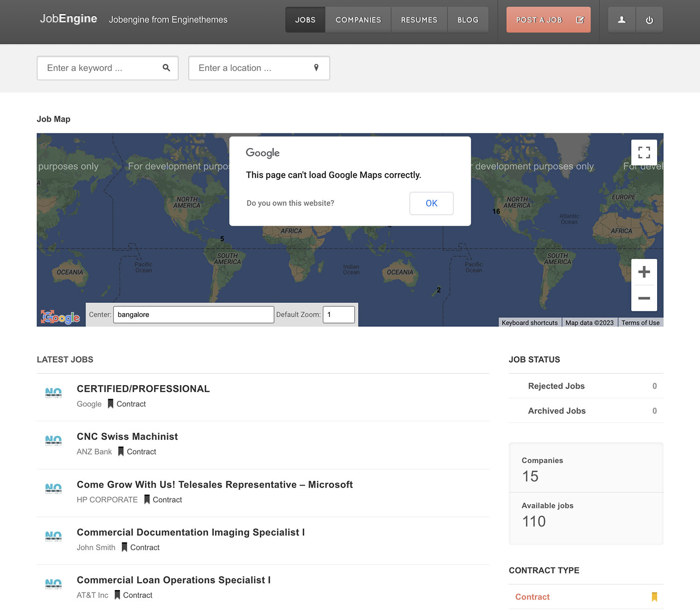The height and width of the screenshot is (611, 700).
Task: Click the Post a Job edit icon
Action: pos(580,20)
